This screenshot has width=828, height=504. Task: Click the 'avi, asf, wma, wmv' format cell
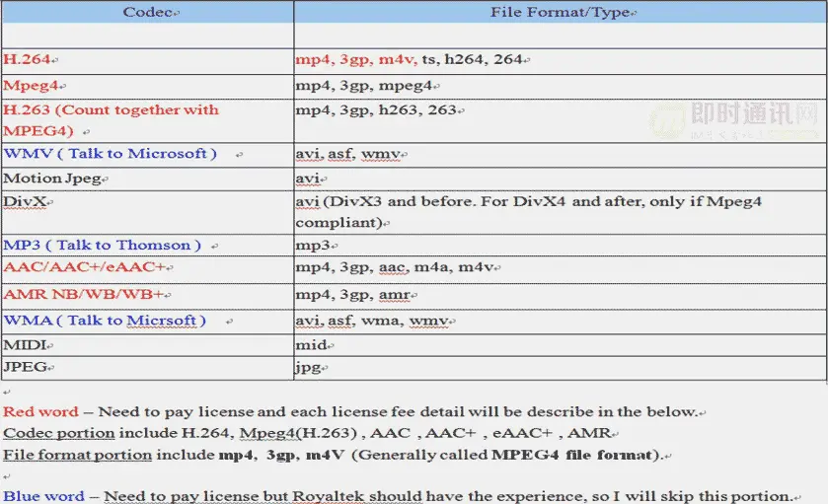tap(561, 322)
